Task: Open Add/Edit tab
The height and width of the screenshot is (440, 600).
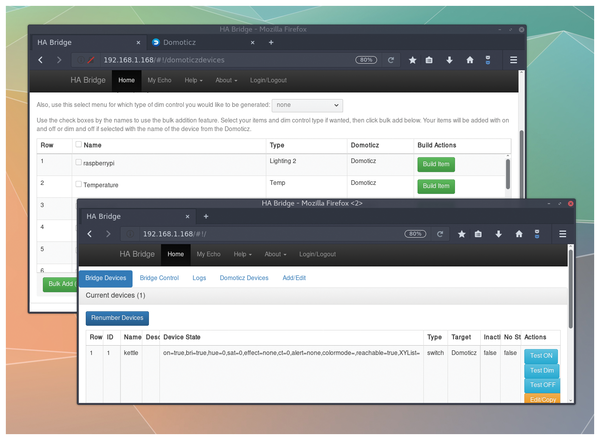Action: tap(294, 278)
